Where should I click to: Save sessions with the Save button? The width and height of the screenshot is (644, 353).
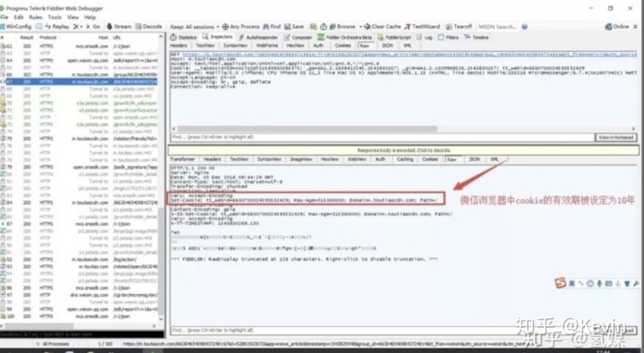click(x=294, y=27)
